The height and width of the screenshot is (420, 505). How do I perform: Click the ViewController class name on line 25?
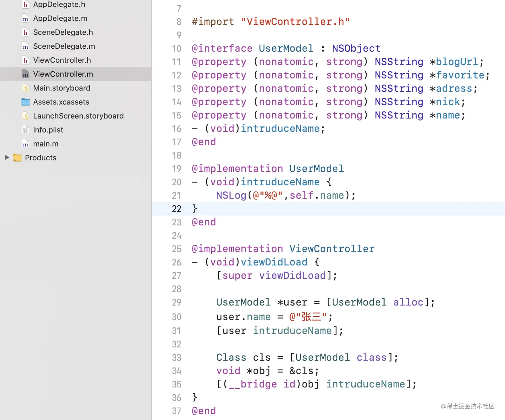(x=332, y=249)
